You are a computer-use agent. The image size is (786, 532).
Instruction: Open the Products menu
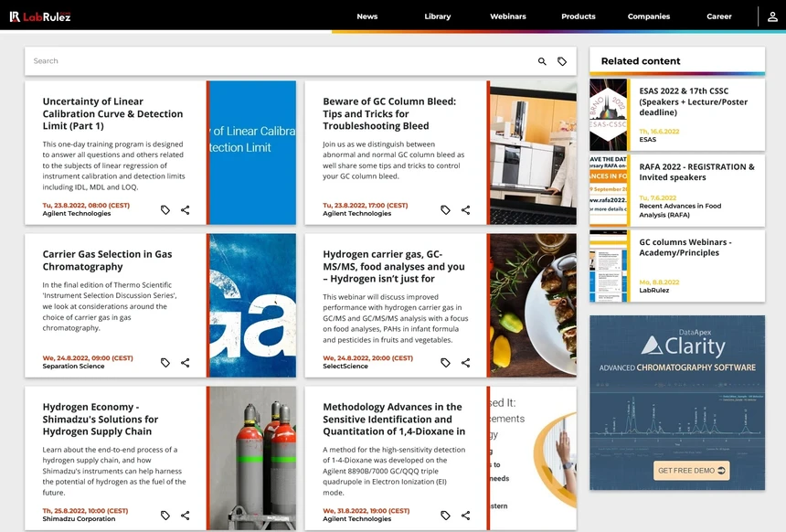(x=578, y=16)
